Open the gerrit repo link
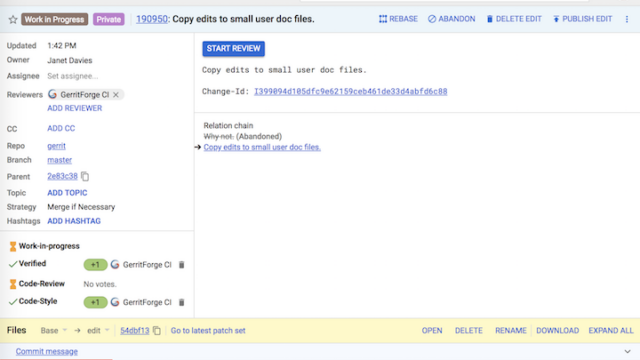This screenshot has height=360, width=640. coord(56,146)
